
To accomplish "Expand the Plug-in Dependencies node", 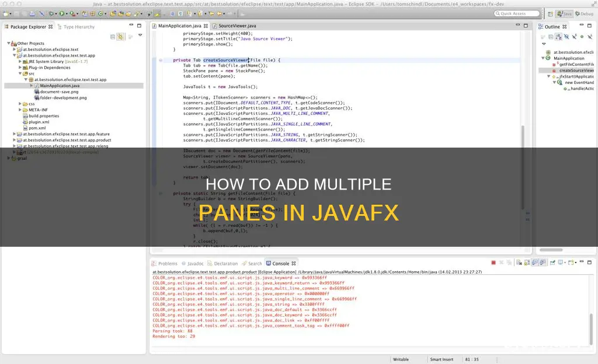I will point(20,68).
